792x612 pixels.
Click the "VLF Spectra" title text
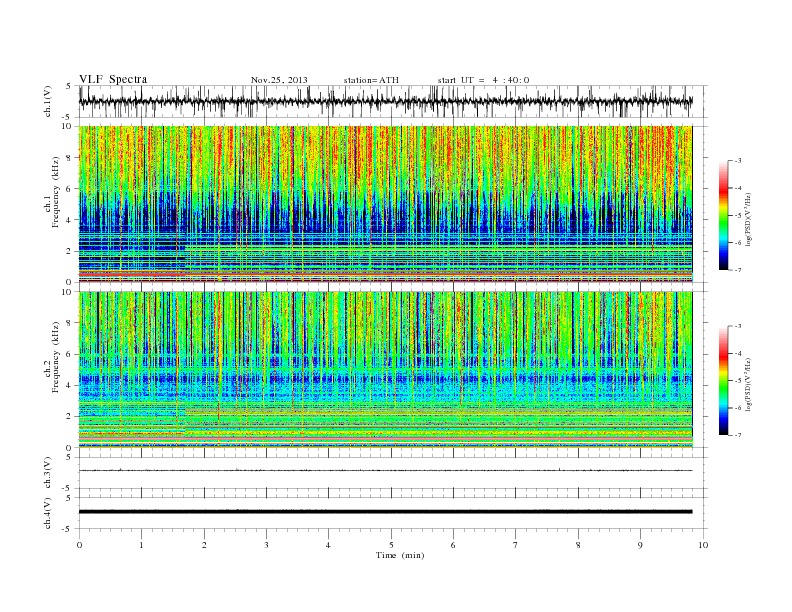pos(113,79)
